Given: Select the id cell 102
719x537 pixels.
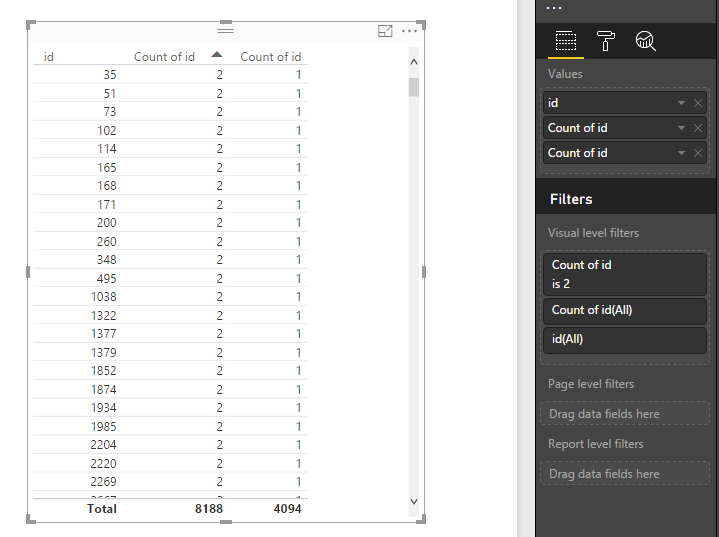Looking at the screenshot, I should coord(106,131).
